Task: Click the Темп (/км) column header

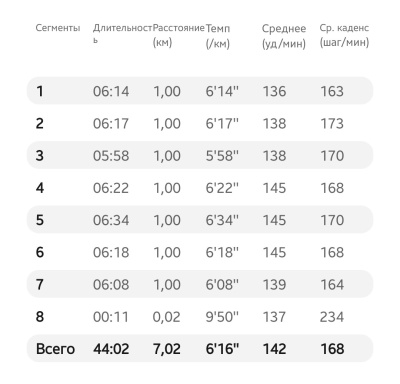Action: click(x=218, y=36)
